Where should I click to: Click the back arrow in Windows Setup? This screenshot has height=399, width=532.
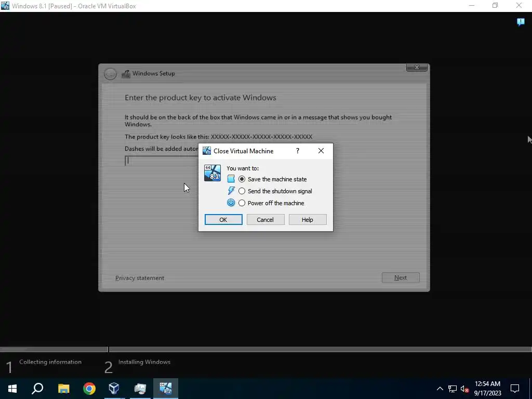point(110,74)
